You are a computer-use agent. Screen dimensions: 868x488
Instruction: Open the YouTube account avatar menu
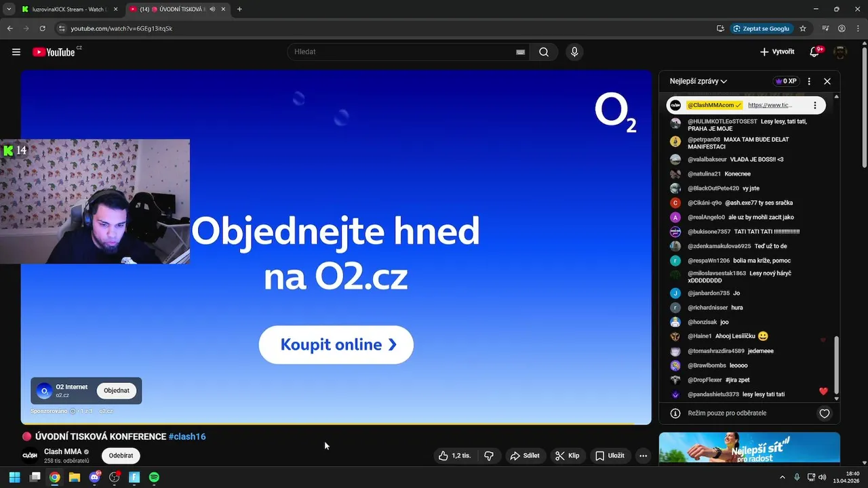[x=840, y=52]
